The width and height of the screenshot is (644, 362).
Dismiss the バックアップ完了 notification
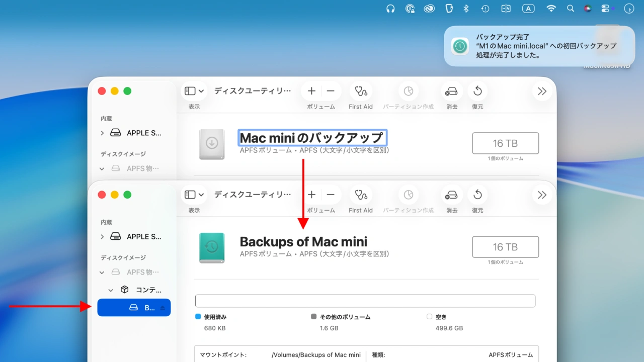point(538,46)
